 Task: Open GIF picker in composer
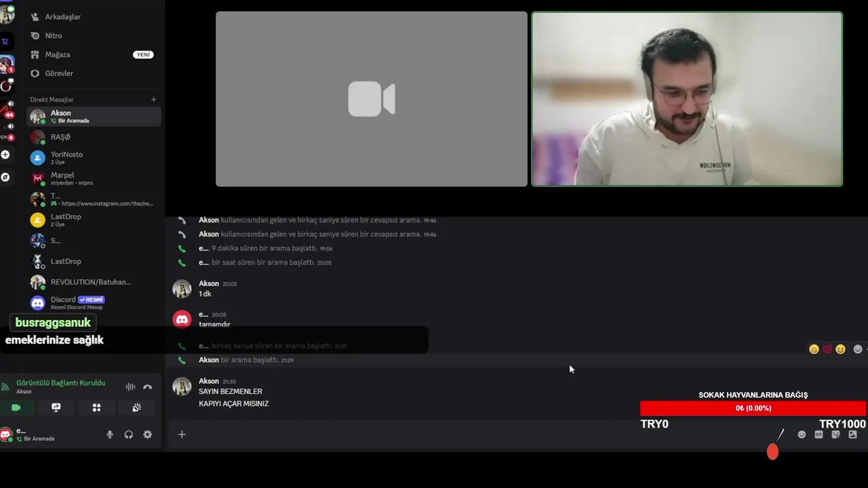818,434
